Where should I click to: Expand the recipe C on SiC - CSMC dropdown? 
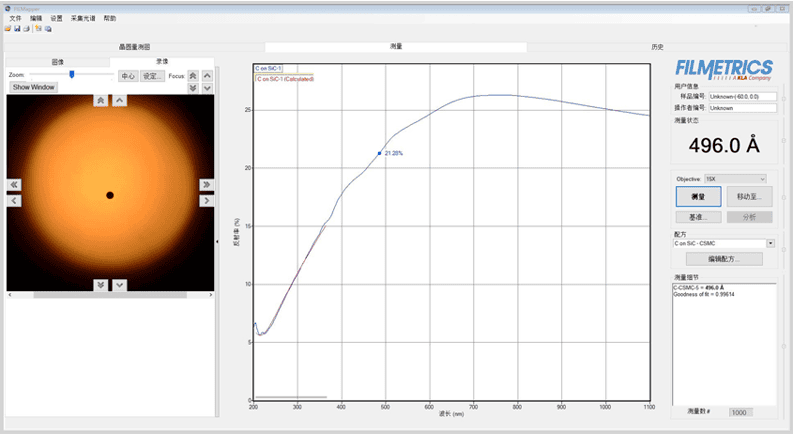pyautogui.click(x=770, y=243)
